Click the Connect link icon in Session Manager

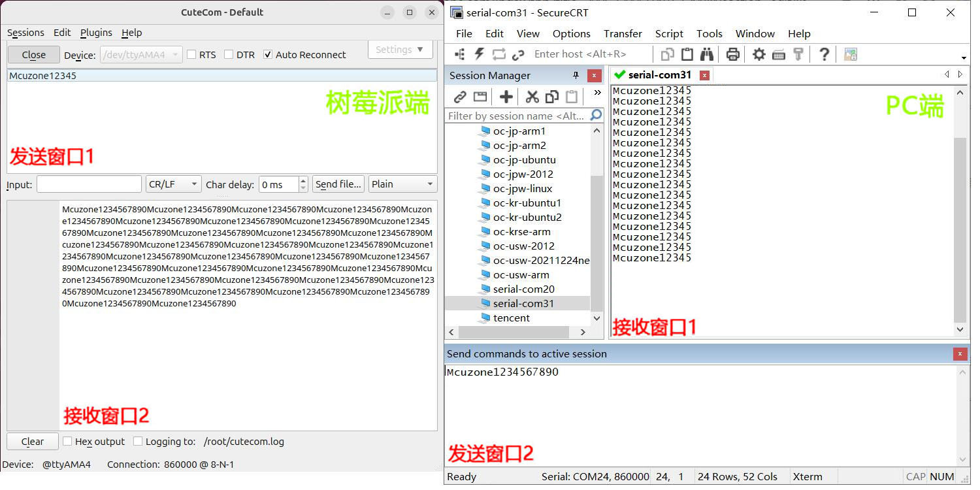click(460, 97)
